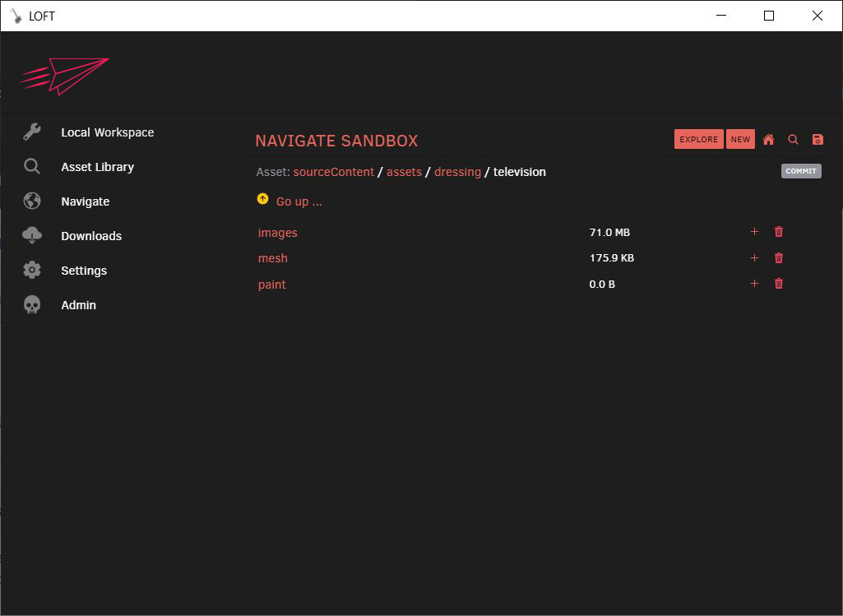Click the globe Navigate icon
Screen dimensions: 843x616
(32, 201)
